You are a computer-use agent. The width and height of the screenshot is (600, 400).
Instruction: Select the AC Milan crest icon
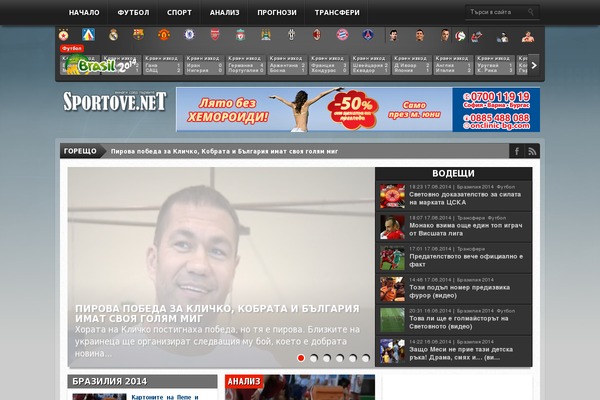(317, 35)
